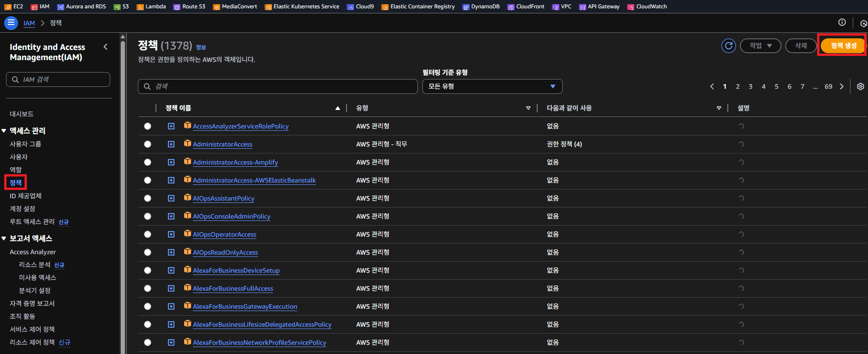The height and width of the screenshot is (354, 868).
Task: Open Lambda service shortcut
Action: point(151,6)
